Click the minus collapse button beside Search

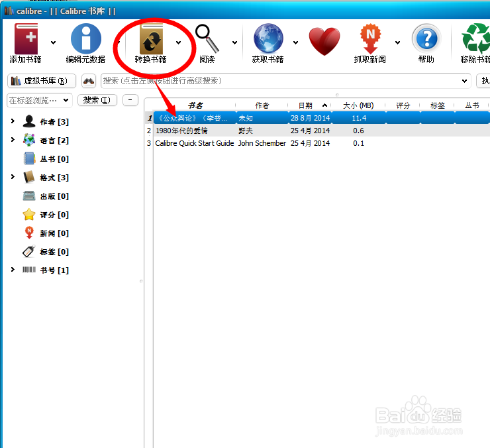[x=130, y=100]
